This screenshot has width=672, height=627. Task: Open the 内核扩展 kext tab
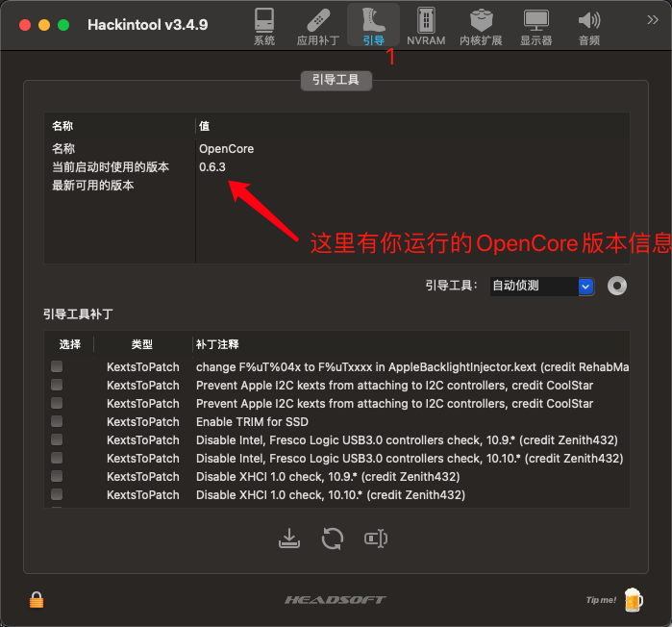click(x=481, y=27)
